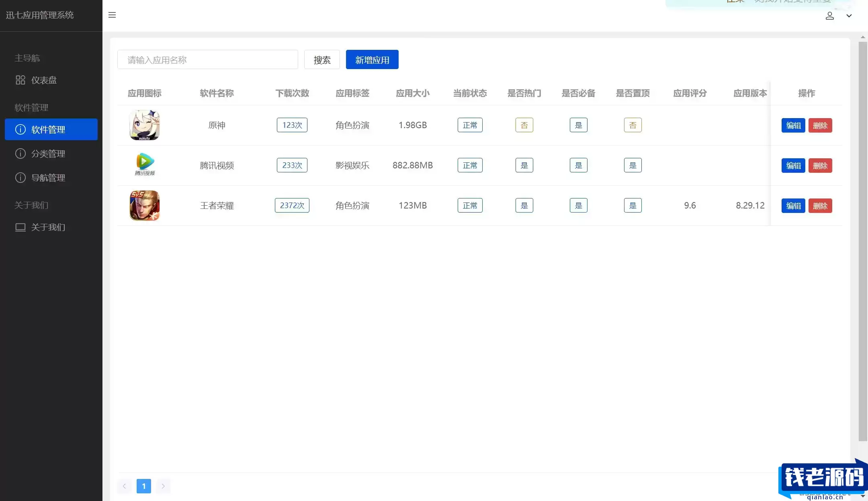Click the 882.88MB size cell
868x501 pixels.
pos(413,165)
